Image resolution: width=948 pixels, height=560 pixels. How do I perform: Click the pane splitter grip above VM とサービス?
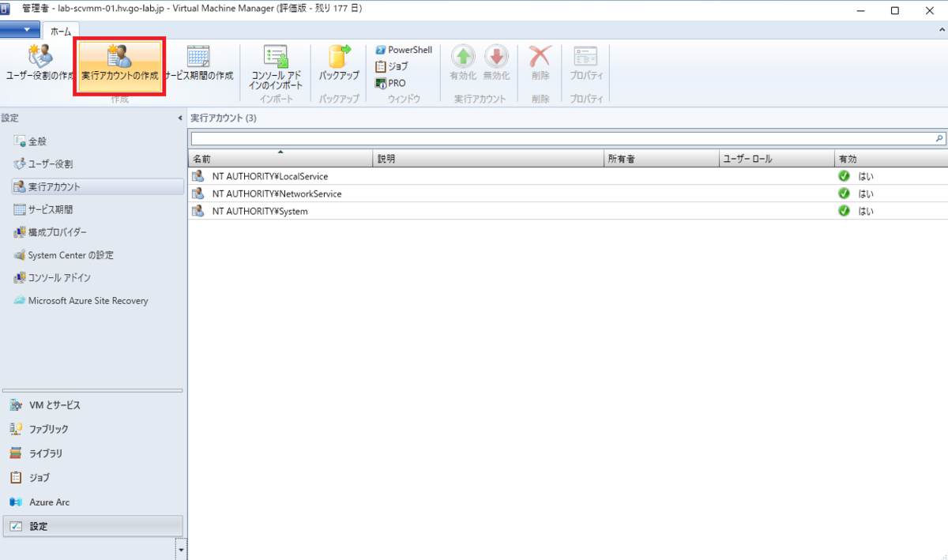93,390
